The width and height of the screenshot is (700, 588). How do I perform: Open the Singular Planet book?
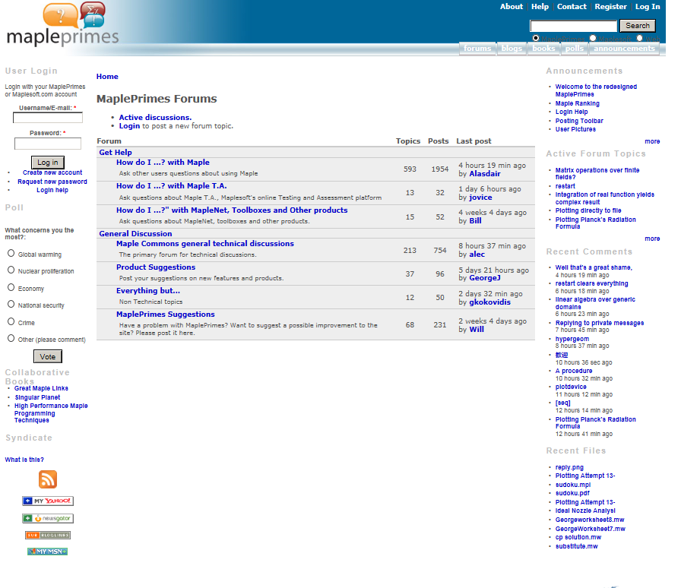coord(37,397)
